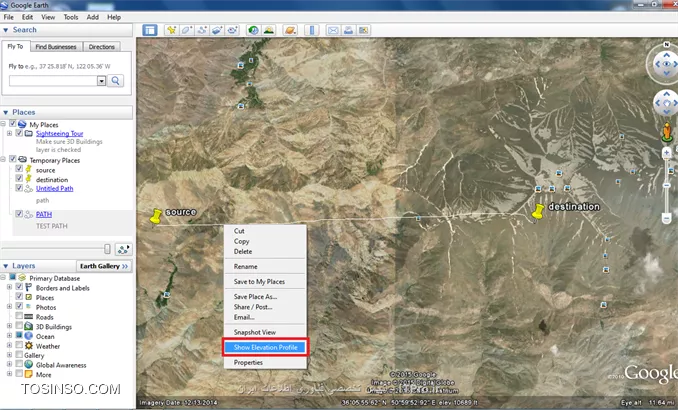
Task: Switch to the Find Businesses tab
Action: (56, 47)
